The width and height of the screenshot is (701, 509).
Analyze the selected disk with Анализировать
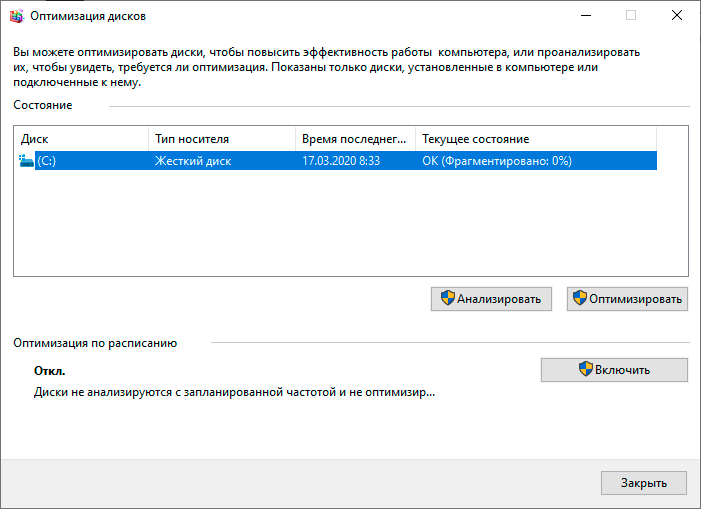click(x=491, y=299)
